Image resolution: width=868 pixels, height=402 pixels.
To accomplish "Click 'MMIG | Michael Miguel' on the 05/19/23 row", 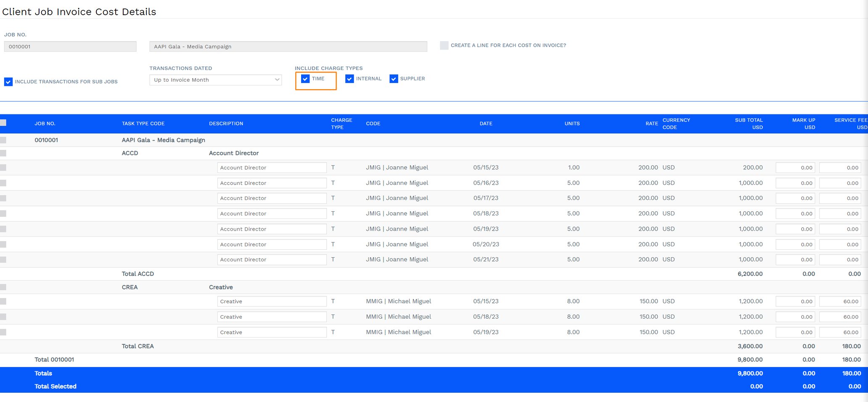I will click(x=399, y=332).
